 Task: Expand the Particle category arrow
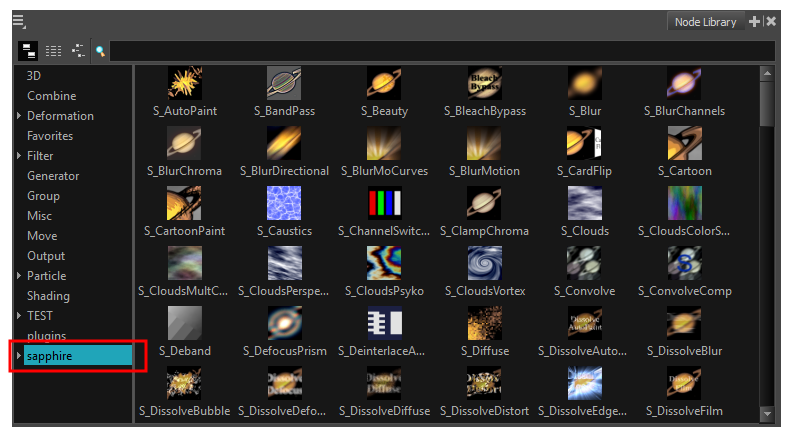point(19,276)
